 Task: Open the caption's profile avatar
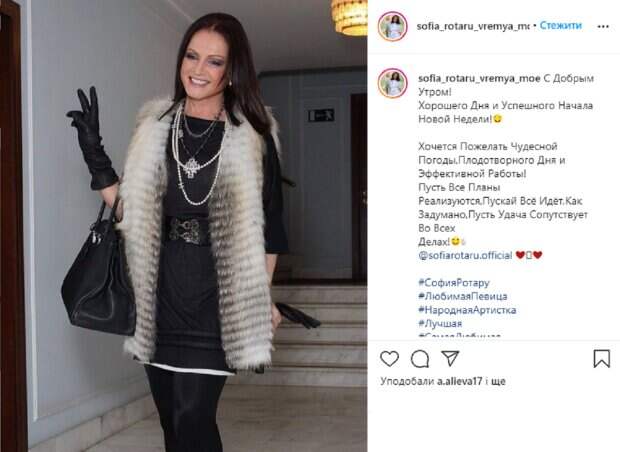point(392,83)
